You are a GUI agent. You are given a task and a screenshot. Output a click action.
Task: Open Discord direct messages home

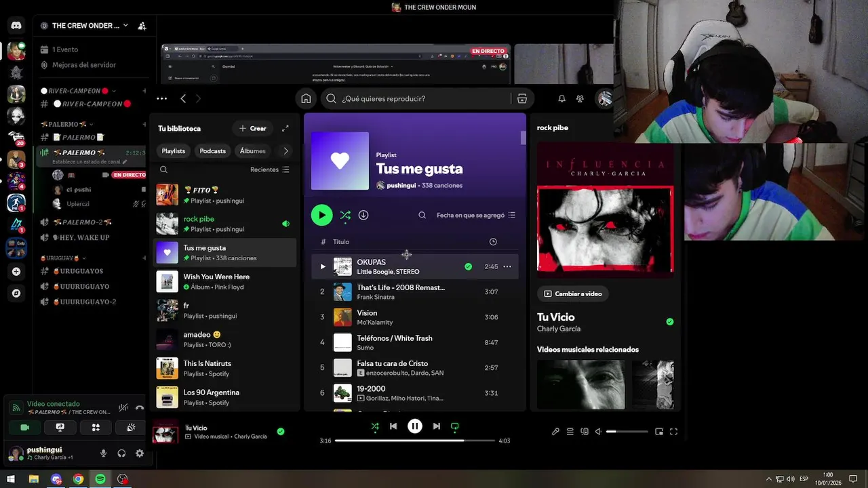click(16, 25)
